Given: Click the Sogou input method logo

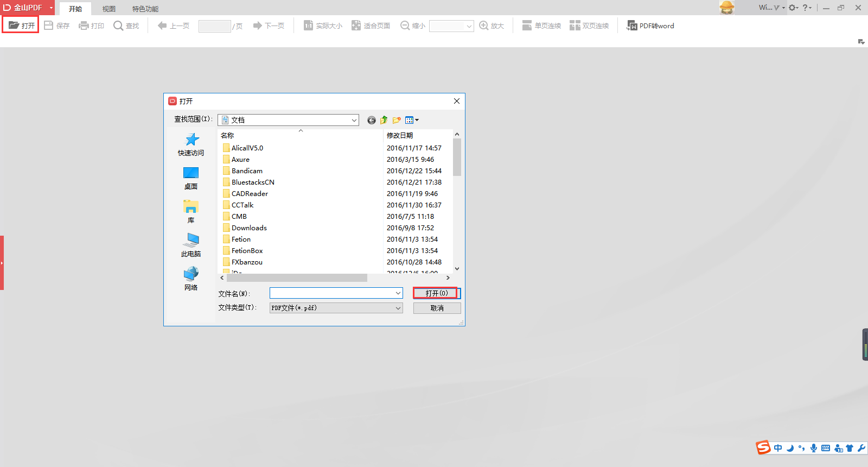Looking at the screenshot, I should [763, 447].
